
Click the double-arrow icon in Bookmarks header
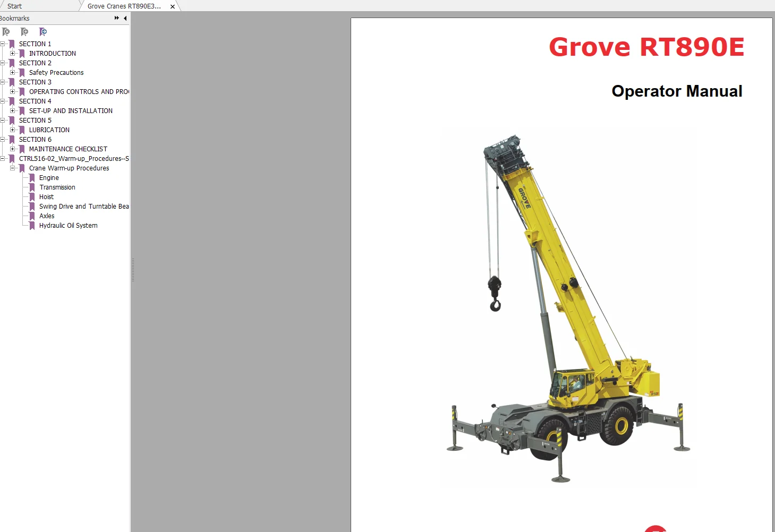coord(117,18)
